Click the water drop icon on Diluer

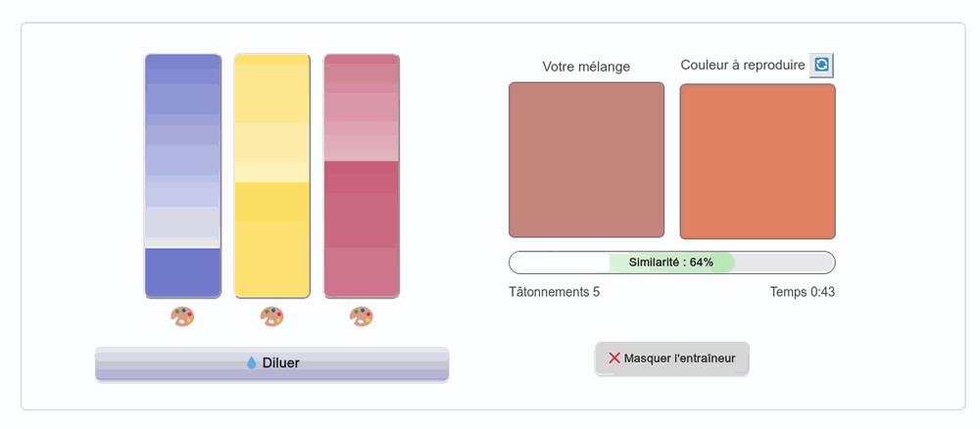(x=252, y=362)
